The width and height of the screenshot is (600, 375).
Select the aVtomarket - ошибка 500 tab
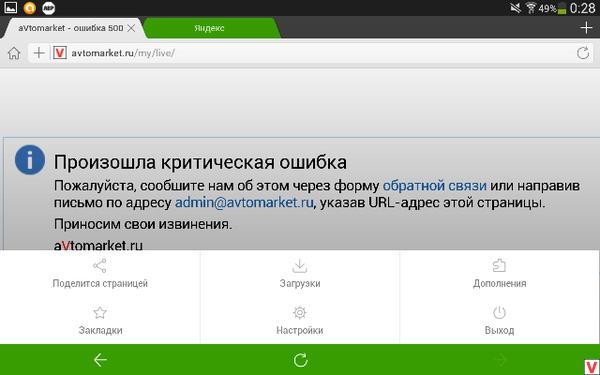coord(71,28)
